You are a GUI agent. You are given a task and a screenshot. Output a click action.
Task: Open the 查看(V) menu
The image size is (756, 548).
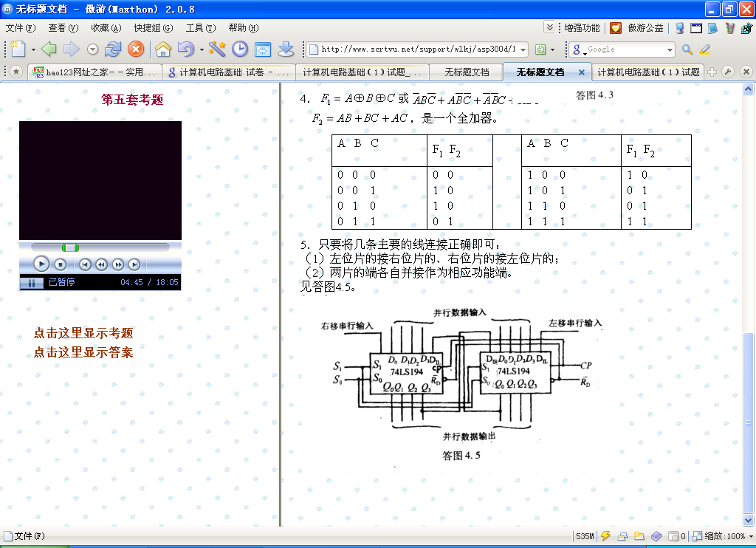tap(63, 28)
